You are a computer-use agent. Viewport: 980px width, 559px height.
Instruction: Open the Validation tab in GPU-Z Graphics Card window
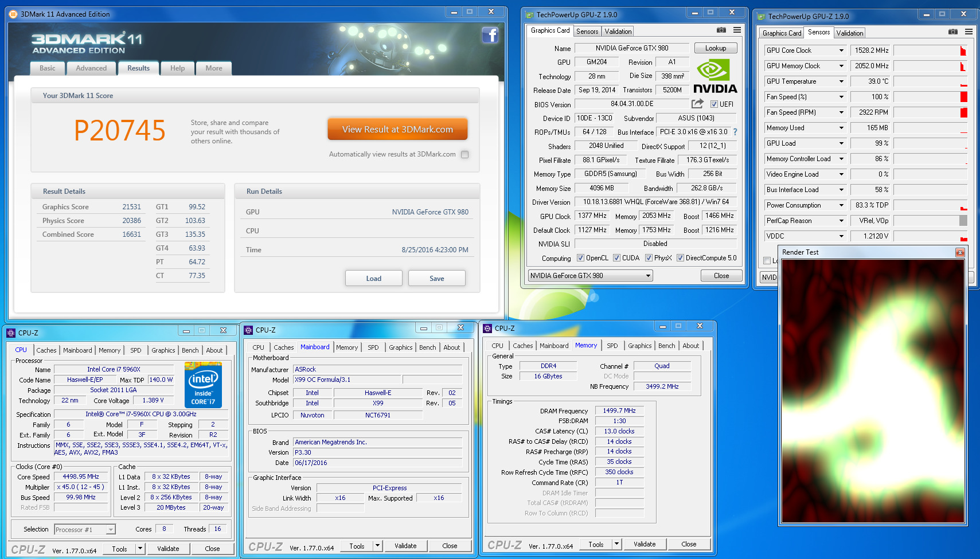(x=618, y=32)
